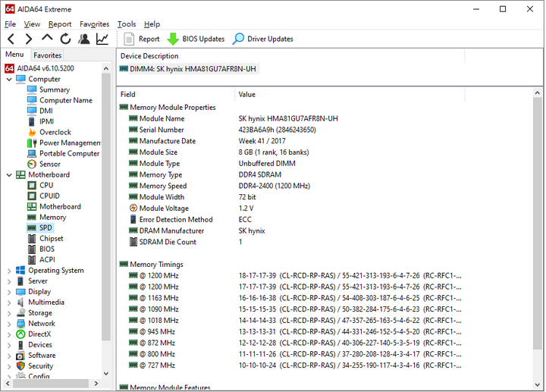Open the Tools menu
546x392 pixels.
127,24
